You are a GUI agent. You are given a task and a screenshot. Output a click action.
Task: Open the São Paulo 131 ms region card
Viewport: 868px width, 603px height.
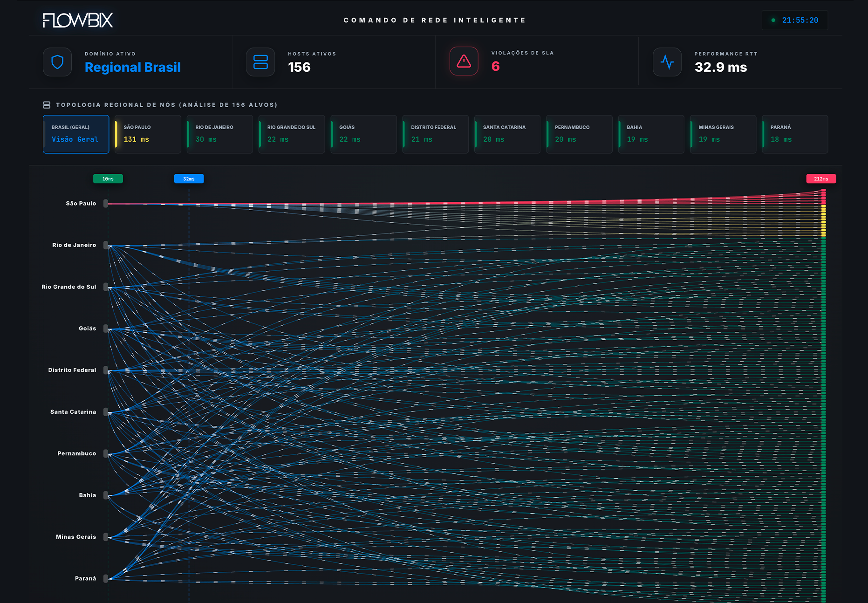click(x=147, y=134)
